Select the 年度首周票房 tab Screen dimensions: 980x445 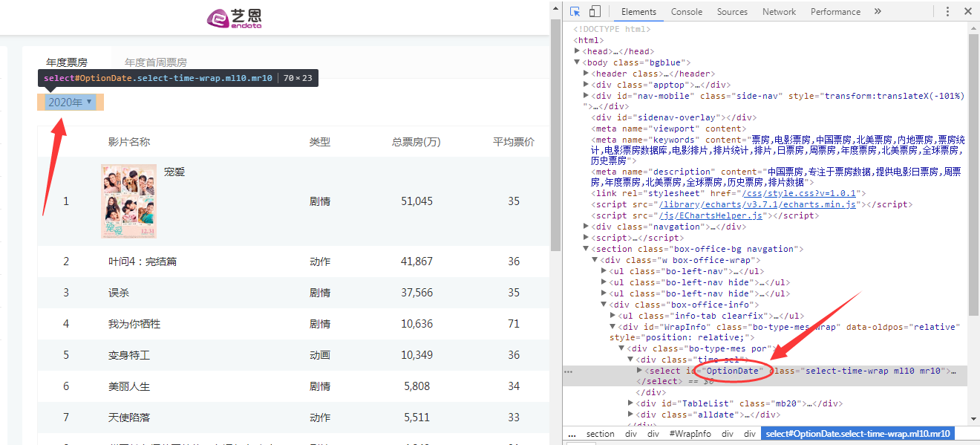(x=156, y=62)
